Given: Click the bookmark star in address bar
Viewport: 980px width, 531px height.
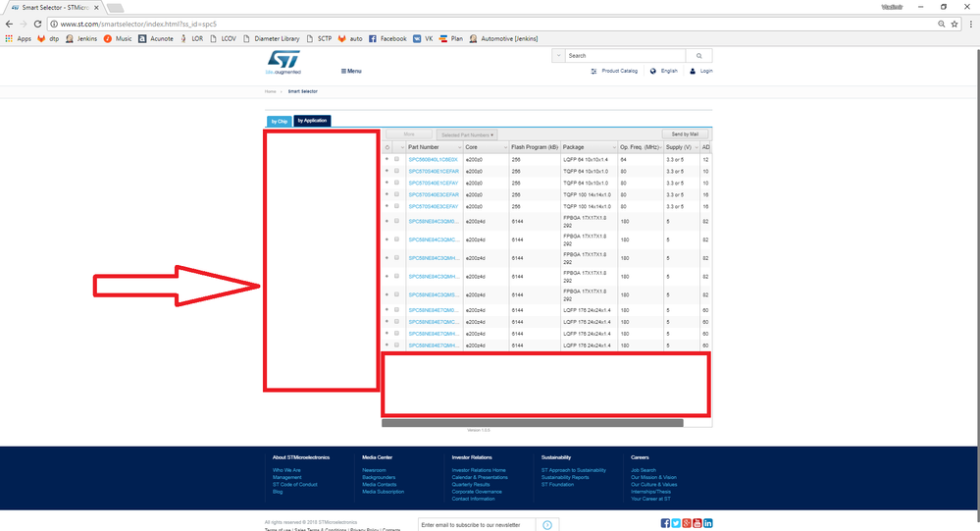Looking at the screenshot, I should (x=954, y=24).
